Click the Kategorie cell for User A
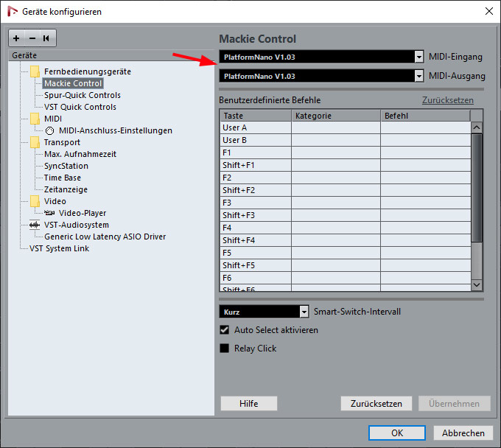This screenshot has width=501, height=448. coord(335,127)
